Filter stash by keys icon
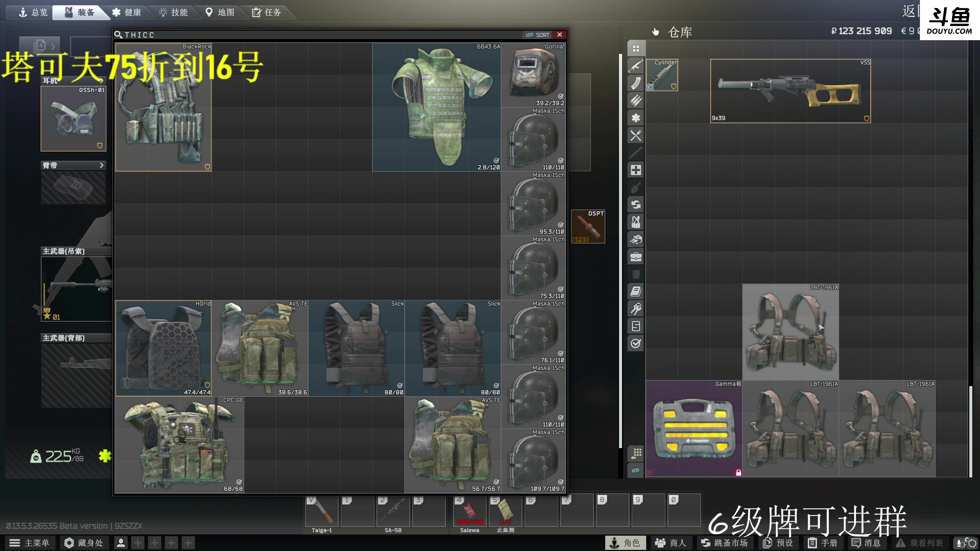 pos(636,308)
